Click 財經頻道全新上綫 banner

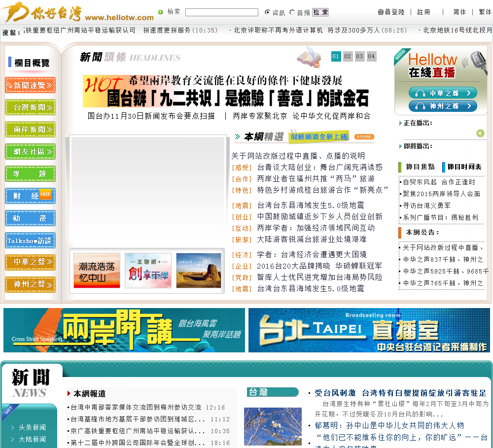click(319, 137)
